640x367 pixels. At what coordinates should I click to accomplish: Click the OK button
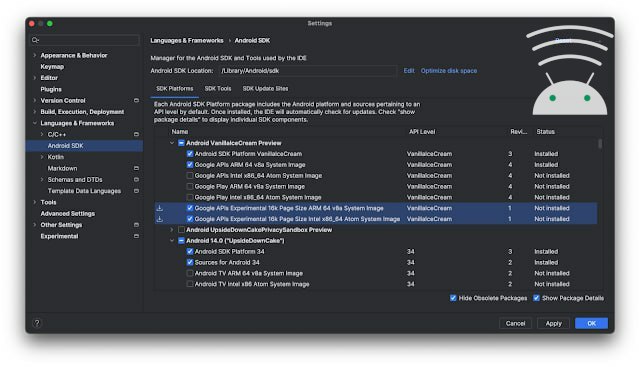(591, 323)
